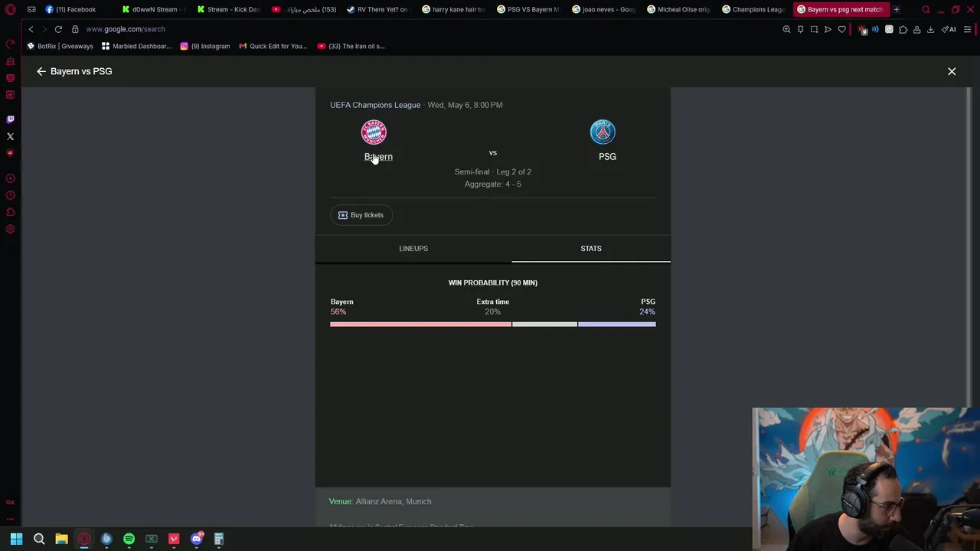Open a new tab with plus button
The width and height of the screenshot is (980, 551).
[897, 9]
